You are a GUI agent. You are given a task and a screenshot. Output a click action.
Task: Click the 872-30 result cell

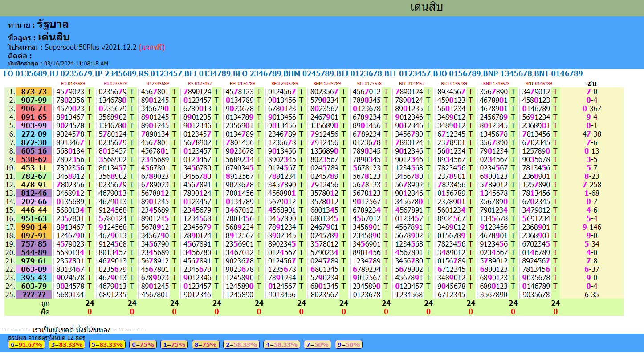click(x=34, y=142)
